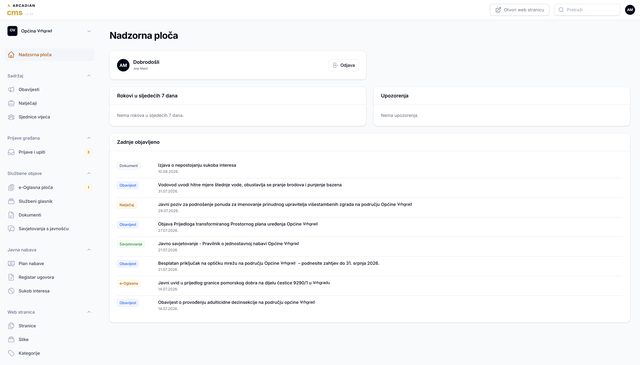Click the Plan nabave icon
Viewport: 640px width, 365px height.
tap(11, 264)
